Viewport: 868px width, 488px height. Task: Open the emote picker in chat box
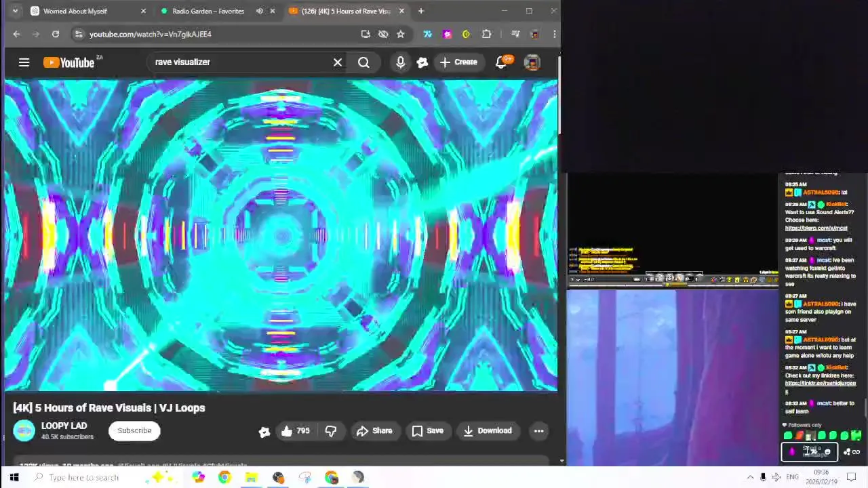[x=827, y=452]
